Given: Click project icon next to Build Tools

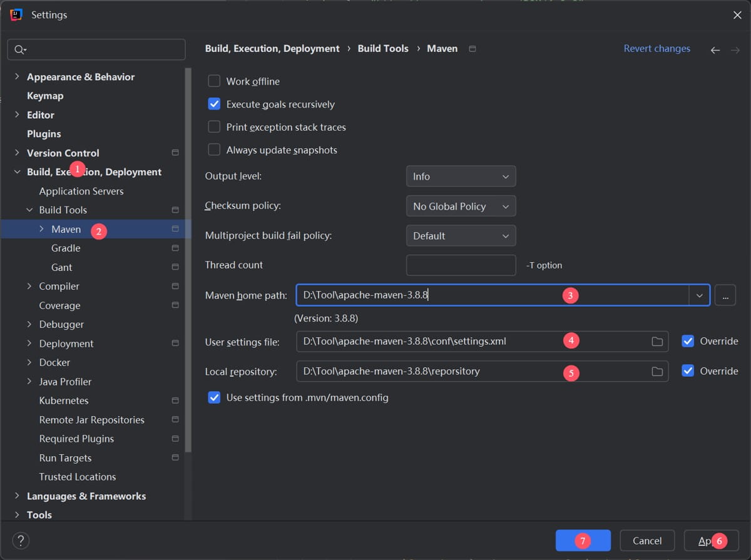Looking at the screenshot, I should tap(175, 210).
